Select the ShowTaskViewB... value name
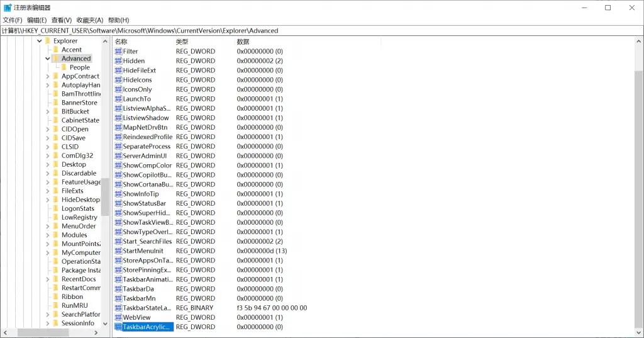The height and width of the screenshot is (338, 644). pos(148,222)
